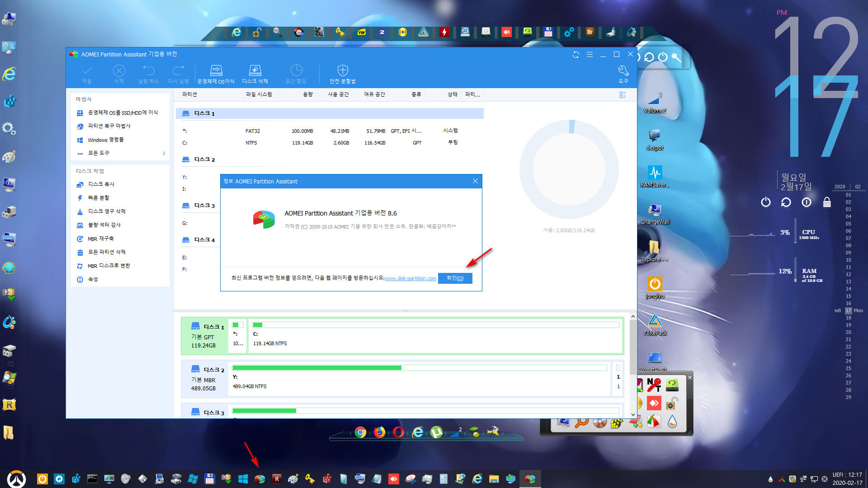Open ChangeWall desktop icon

[655, 213]
